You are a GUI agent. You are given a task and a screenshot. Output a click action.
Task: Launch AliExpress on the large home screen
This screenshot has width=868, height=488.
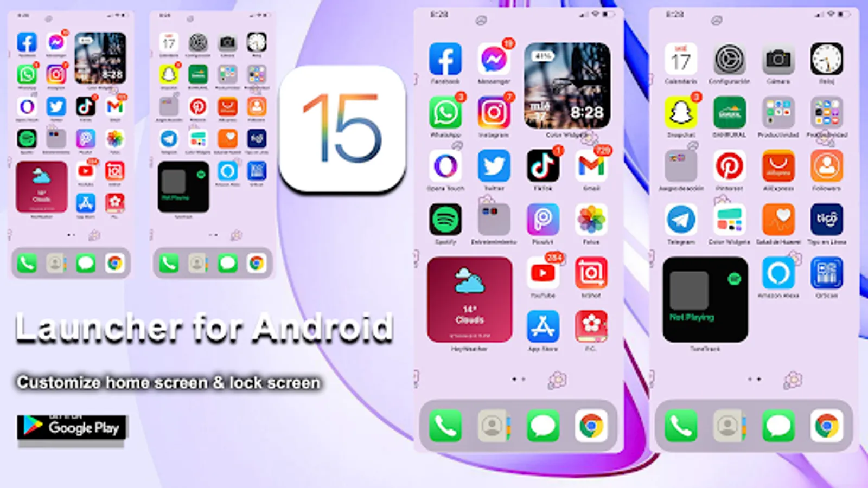[x=778, y=166]
